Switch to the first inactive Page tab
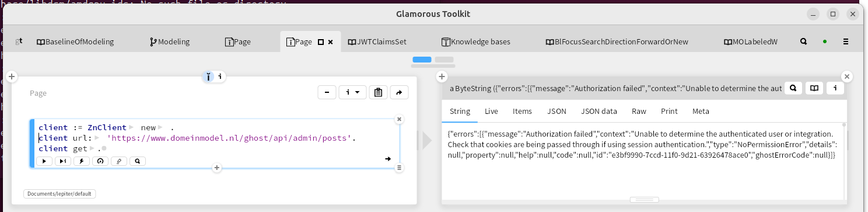Screen dimensions: 868x212 coord(238,42)
